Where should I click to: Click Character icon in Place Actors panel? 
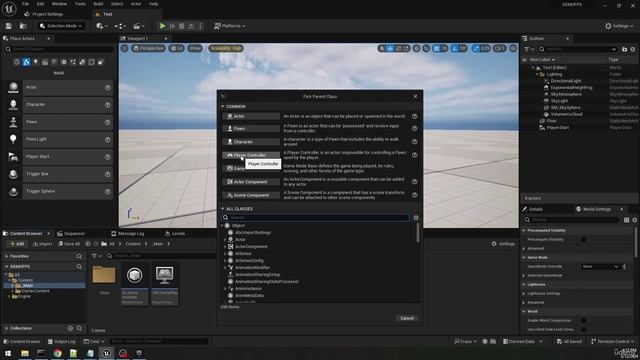(13, 104)
